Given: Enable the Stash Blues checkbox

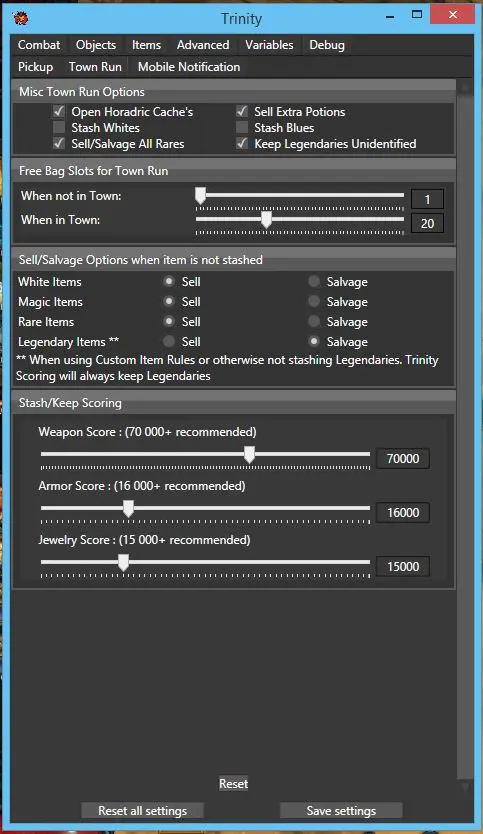Looking at the screenshot, I should click(242, 128).
